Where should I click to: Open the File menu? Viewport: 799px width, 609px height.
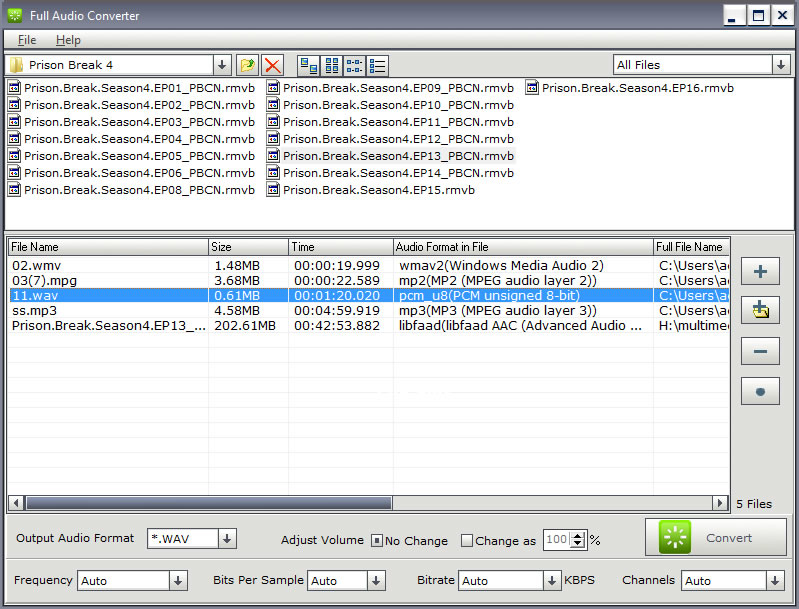tap(26, 40)
